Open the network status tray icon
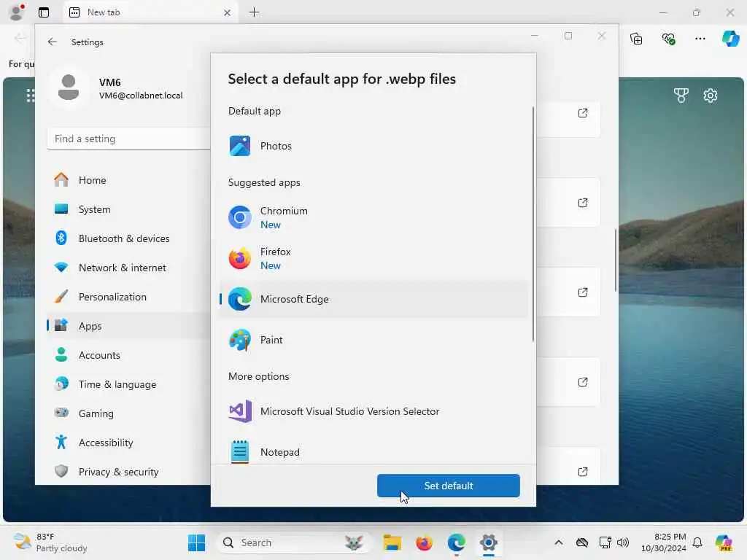This screenshot has width=747, height=560. pyautogui.click(x=605, y=542)
